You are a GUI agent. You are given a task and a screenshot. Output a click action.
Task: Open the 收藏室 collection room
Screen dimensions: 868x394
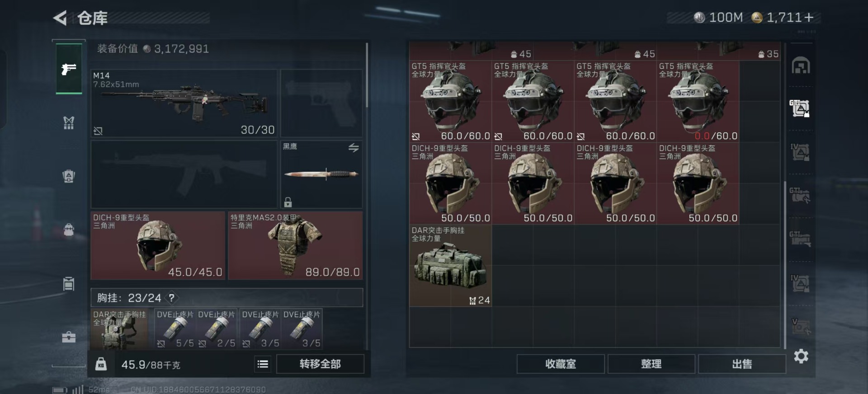tap(561, 364)
